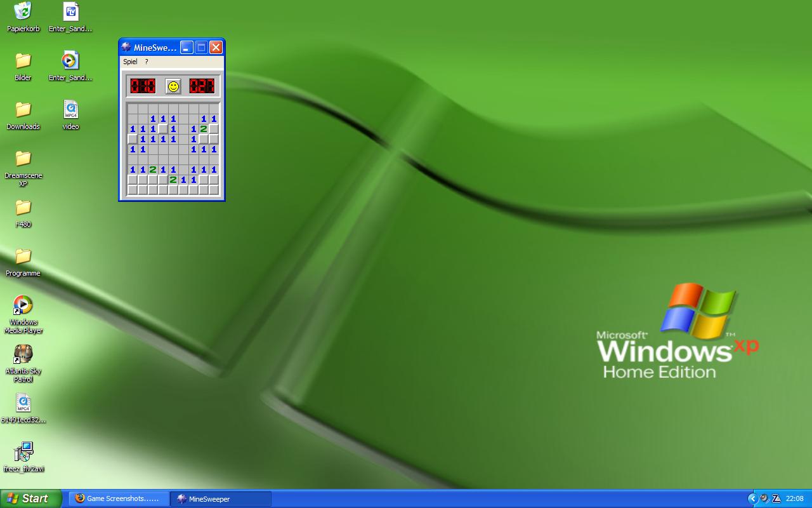Uncover covered cell left of bottom green 2
Viewport: 812px width, 508px height.
click(163, 180)
